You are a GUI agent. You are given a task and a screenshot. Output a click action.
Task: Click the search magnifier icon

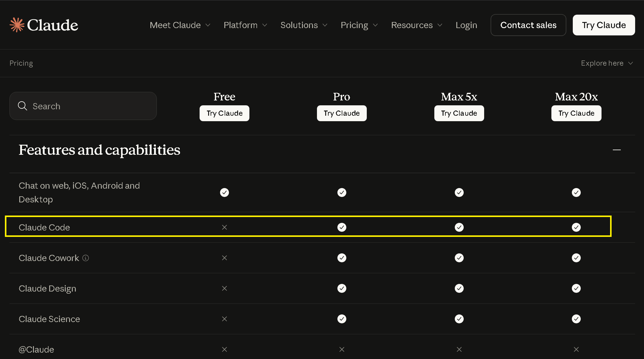click(23, 106)
